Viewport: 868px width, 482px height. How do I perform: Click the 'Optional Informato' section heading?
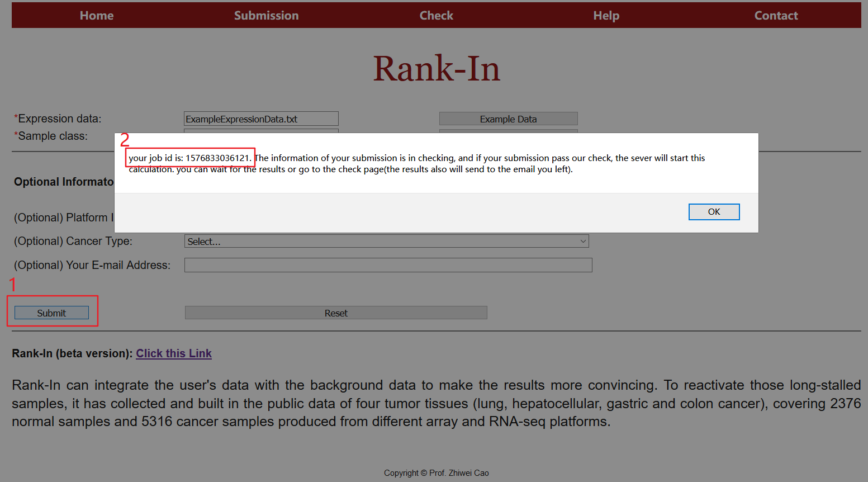(64, 182)
